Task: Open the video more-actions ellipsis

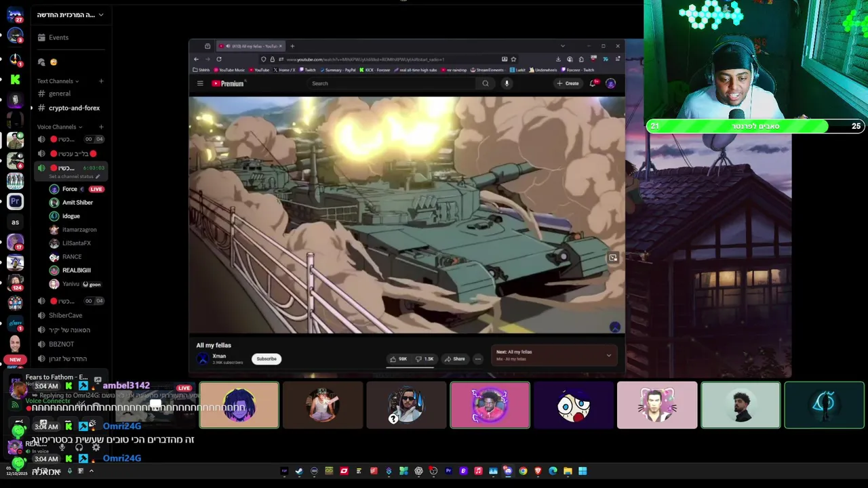Action: 477,359
